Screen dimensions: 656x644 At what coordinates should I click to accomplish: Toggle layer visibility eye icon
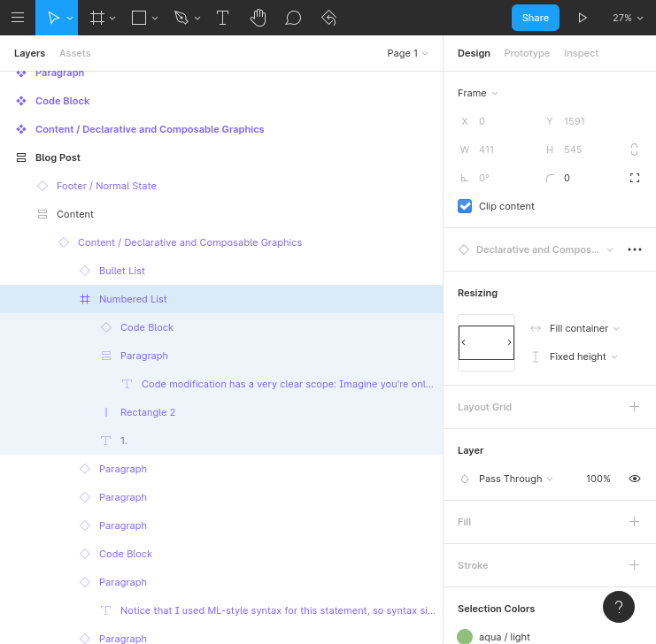635,479
